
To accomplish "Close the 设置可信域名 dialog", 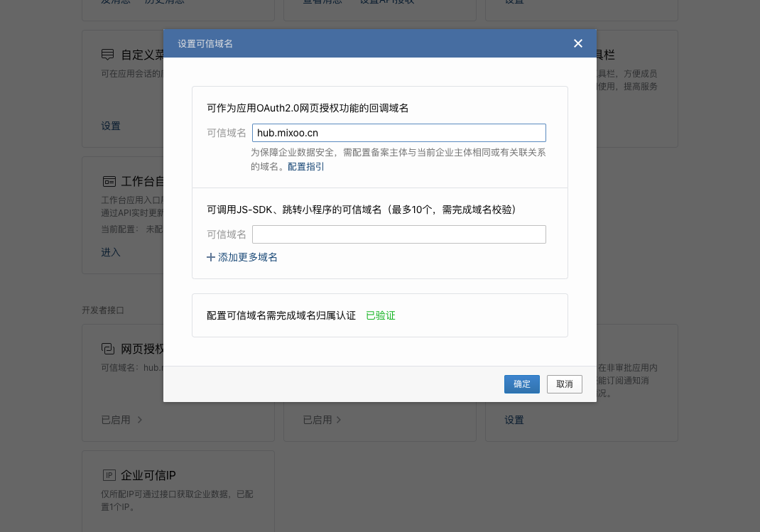I will pyautogui.click(x=577, y=43).
